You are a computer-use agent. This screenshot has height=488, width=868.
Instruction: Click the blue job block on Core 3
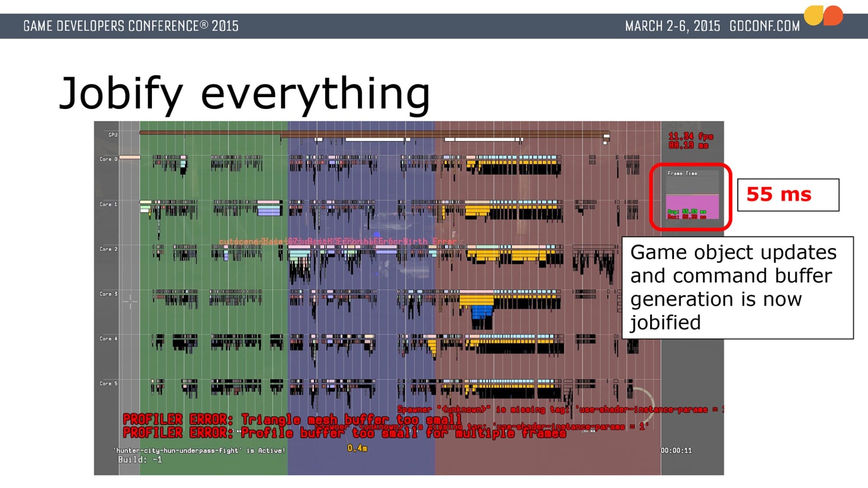pos(482,312)
